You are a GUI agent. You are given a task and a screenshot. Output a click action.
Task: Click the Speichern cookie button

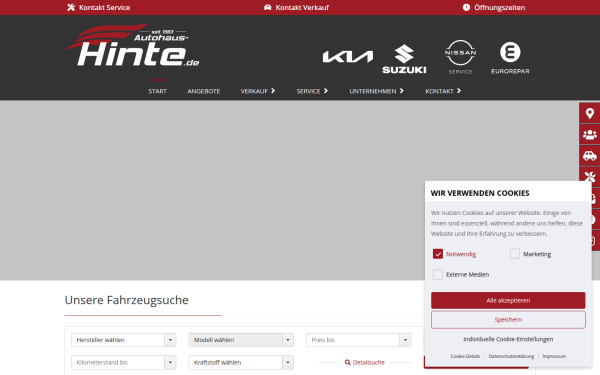pos(508,320)
